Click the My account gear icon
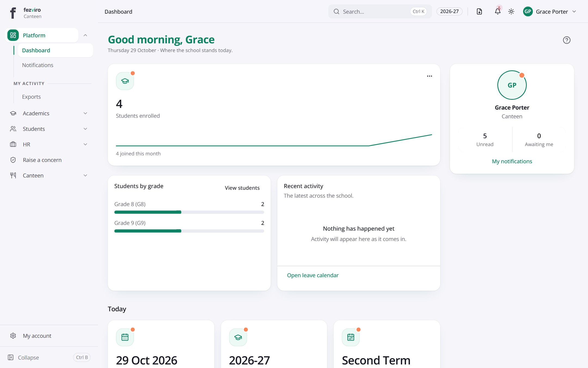 (x=13, y=336)
